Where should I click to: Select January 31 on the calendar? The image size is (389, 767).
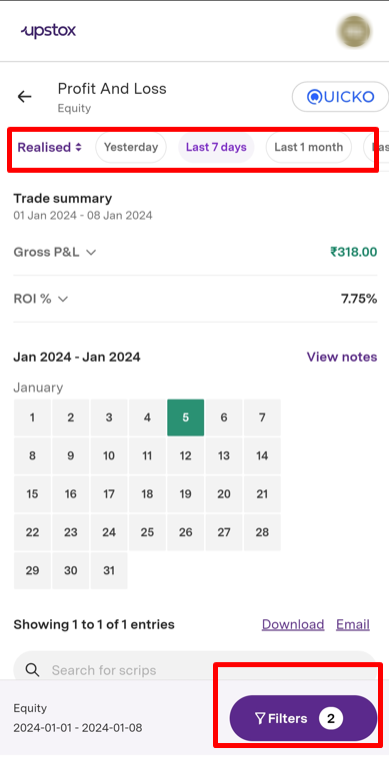click(x=109, y=570)
